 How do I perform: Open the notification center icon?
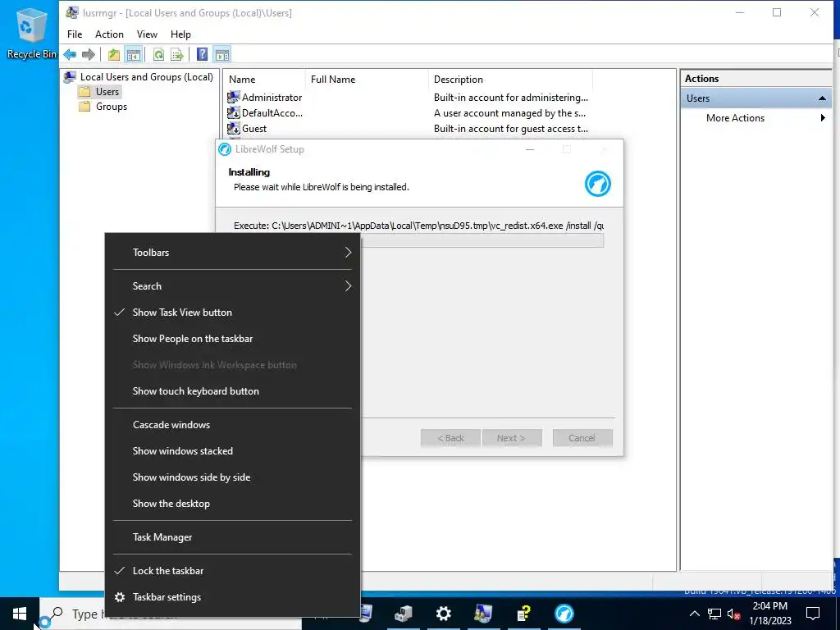point(813,614)
